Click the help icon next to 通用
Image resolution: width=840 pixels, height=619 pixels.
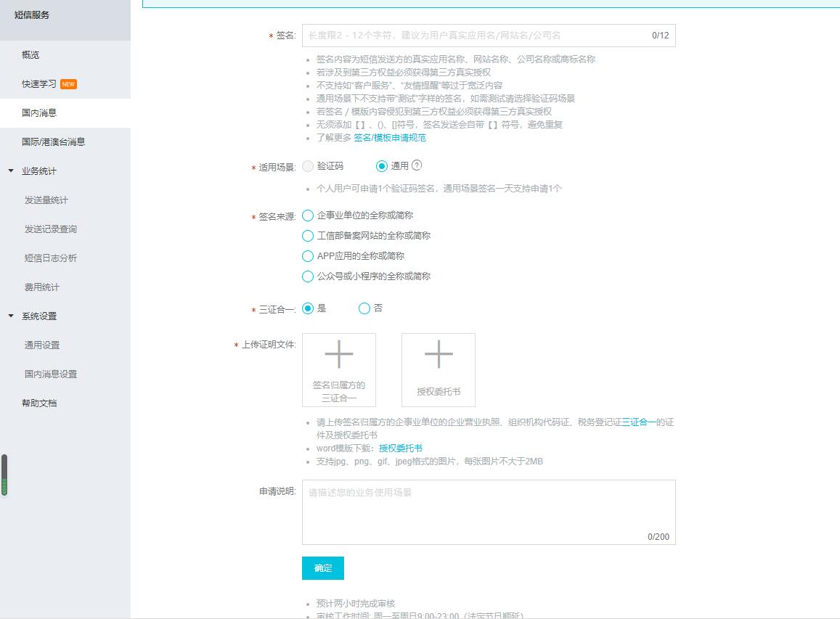coord(417,165)
